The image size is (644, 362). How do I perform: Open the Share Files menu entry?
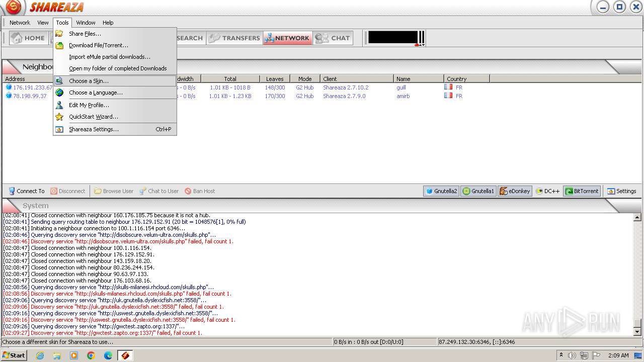click(x=115, y=34)
